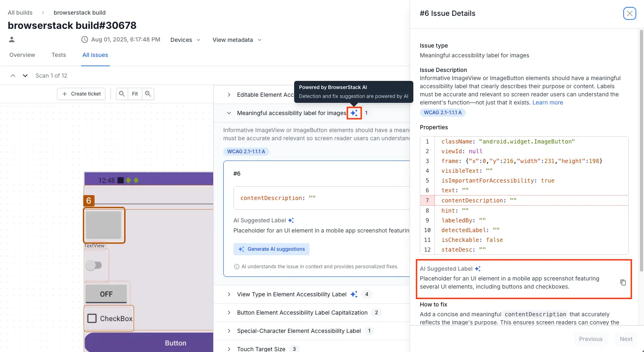The image size is (644, 352).
Task: Expand the View metadata dropdown
Action: coord(237,40)
